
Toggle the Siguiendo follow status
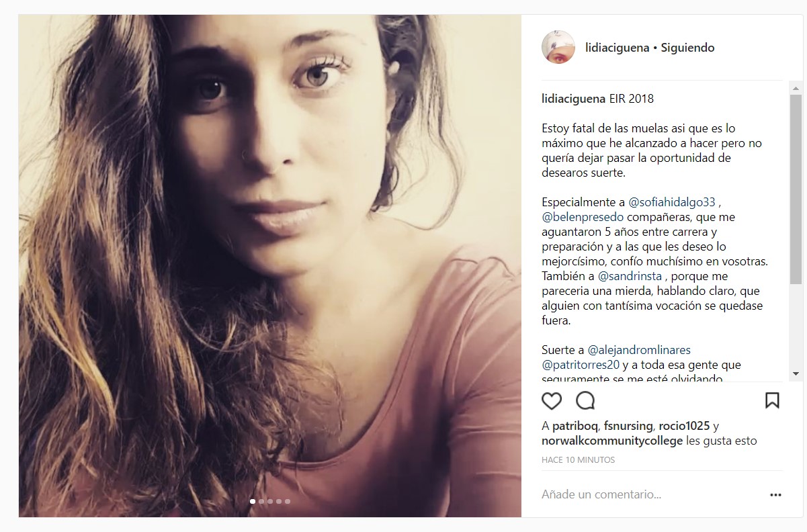pos(687,48)
